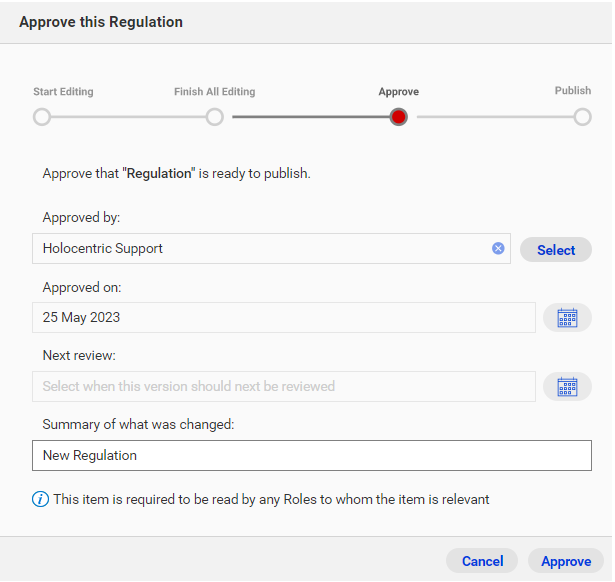The height and width of the screenshot is (582, 615).
Task: Confirm with the Approve button
Action: tap(566, 561)
